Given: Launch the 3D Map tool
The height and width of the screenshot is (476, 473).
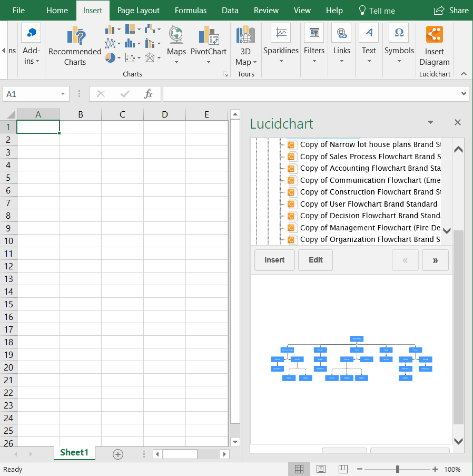Looking at the screenshot, I should pos(246,45).
